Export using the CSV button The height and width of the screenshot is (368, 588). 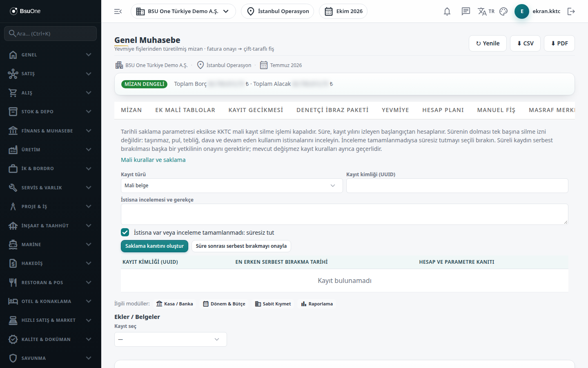click(x=525, y=43)
